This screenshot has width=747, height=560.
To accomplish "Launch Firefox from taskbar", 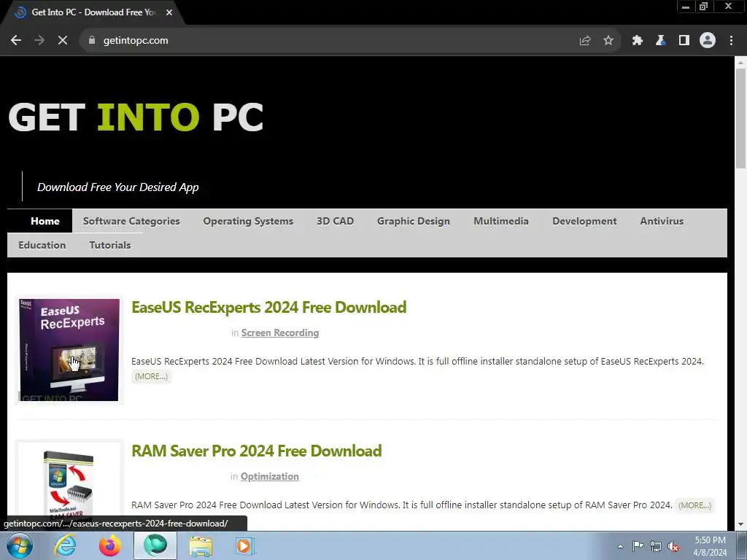I will pos(109,545).
